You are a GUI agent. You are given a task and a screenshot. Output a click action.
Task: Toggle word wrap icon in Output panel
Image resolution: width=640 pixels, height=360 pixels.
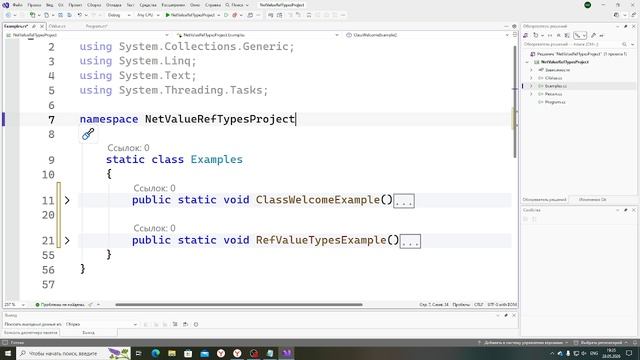coord(185,324)
